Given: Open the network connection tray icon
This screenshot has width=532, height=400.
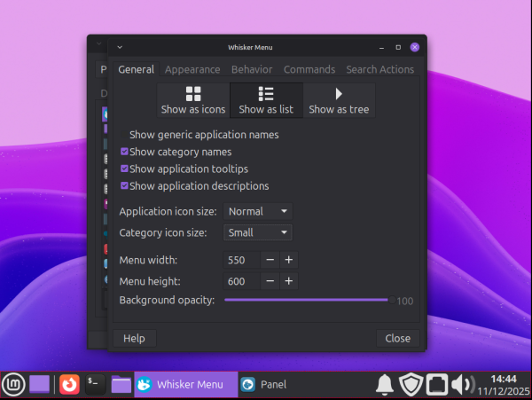Looking at the screenshot, I should [437, 385].
